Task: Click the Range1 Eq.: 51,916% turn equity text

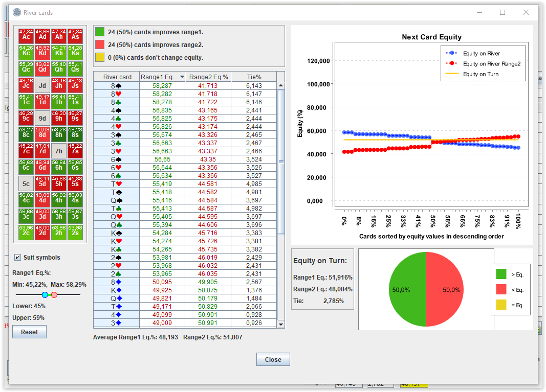Action: (x=323, y=277)
